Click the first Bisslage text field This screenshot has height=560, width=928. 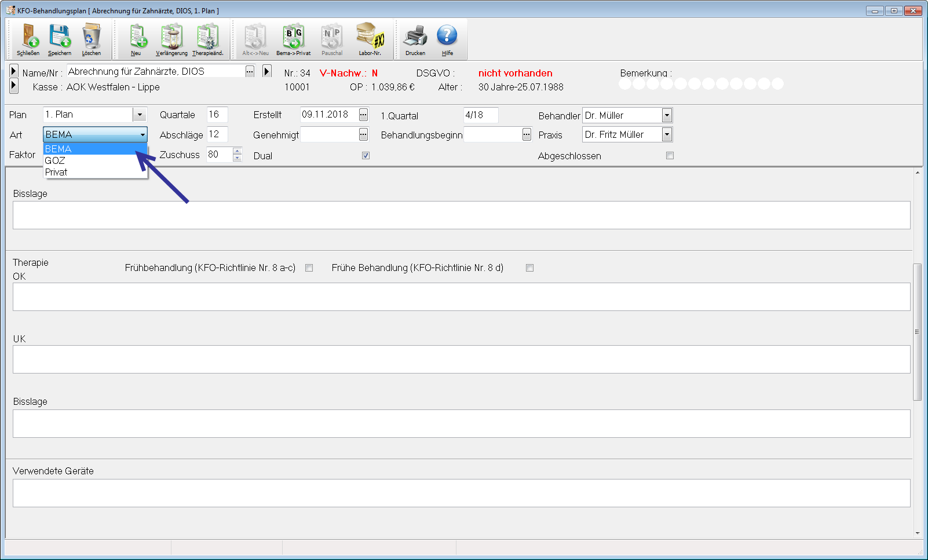coord(461,215)
